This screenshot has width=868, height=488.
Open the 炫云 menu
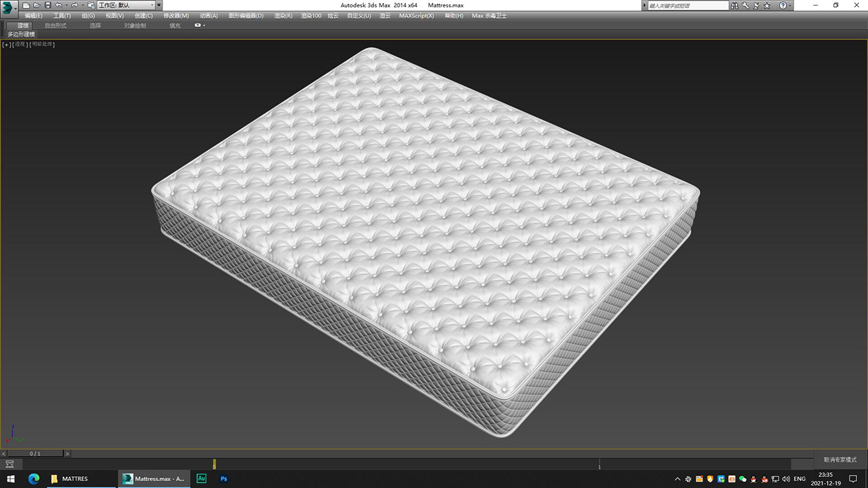(333, 15)
